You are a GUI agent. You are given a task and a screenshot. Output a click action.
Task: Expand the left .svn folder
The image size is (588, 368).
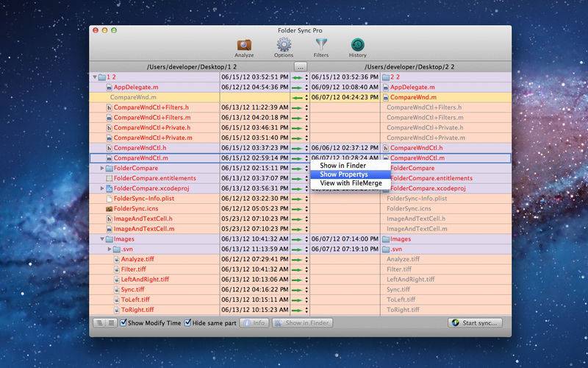[110, 250]
